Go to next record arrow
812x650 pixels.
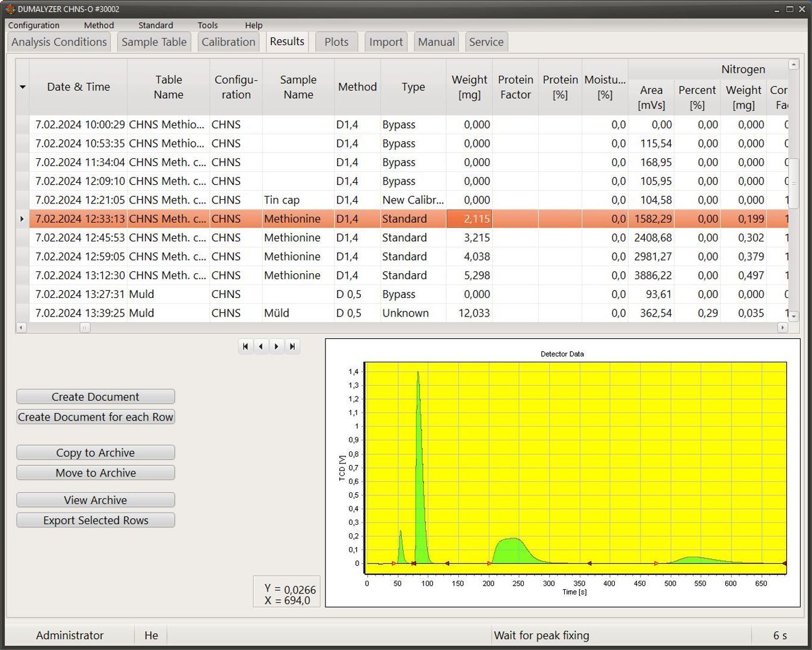(276, 346)
